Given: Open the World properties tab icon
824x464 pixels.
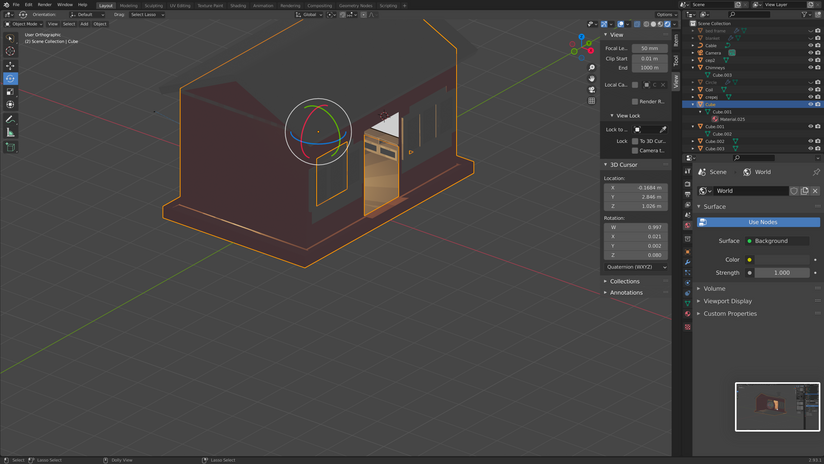Looking at the screenshot, I should (687, 225).
